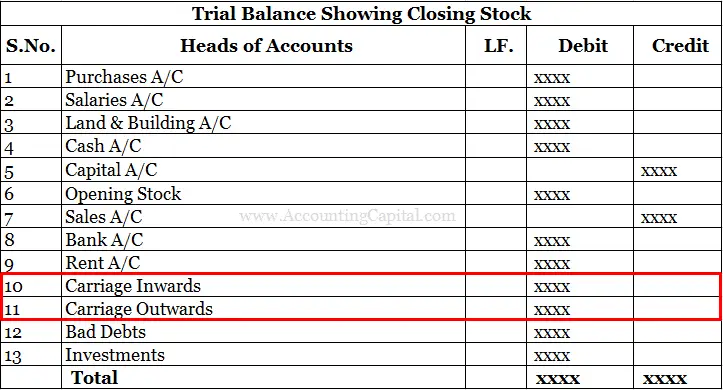Click the Trial Balance Showing Closing Stock title
The width and height of the screenshot is (723, 390).
pyautogui.click(x=362, y=13)
